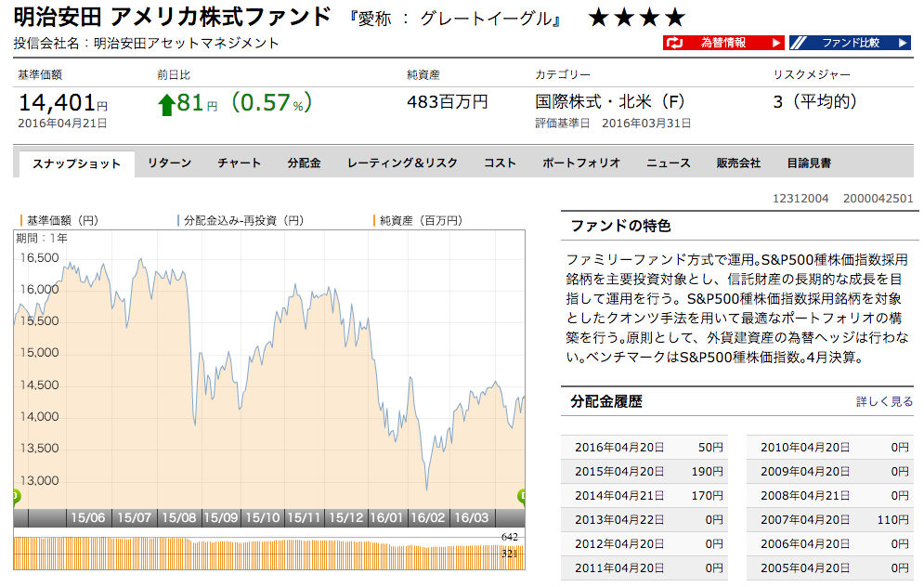Go to the ニュース tab
The image size is (924, 587).
pyautogui.click(x=669, y=163)
